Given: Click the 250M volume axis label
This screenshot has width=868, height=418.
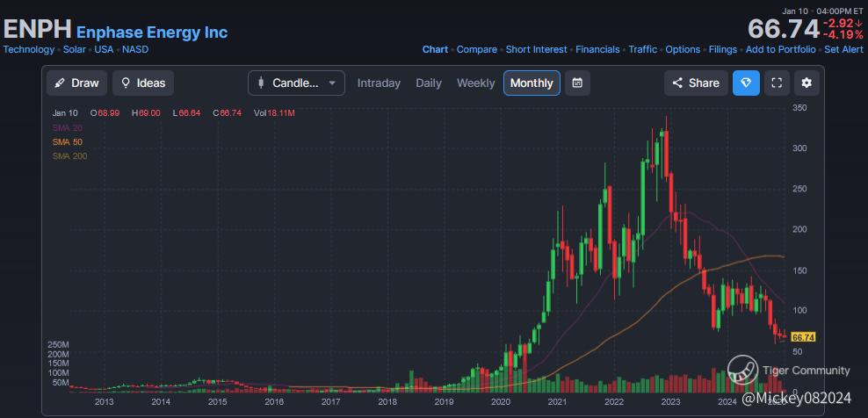Looking at the screenshot, I should pos(58,345).
